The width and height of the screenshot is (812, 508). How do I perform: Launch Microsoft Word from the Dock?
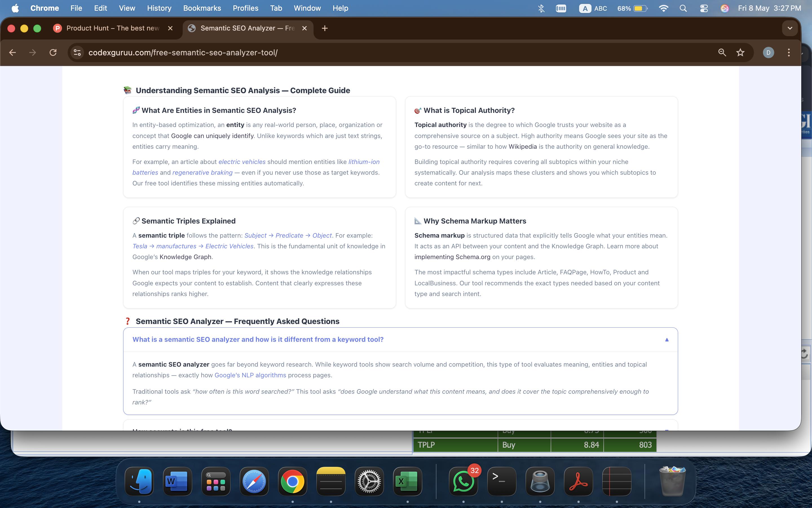pos(178,481)
